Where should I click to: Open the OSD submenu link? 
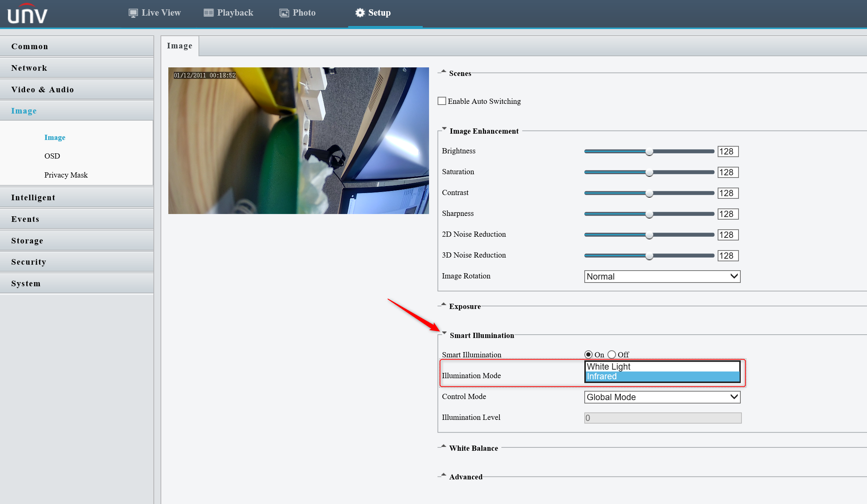click(x=52, y=156)
